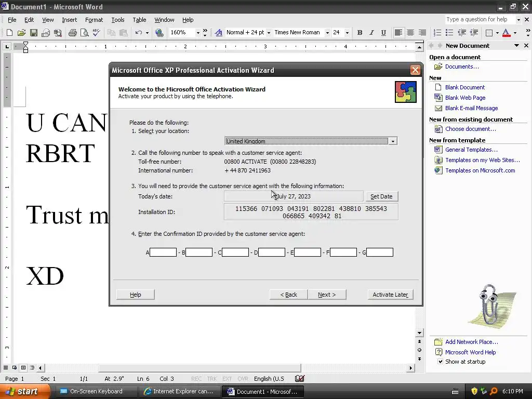Toggle OVR overtype mode in status bar
The height and width of the screenshot is (399, 532).
(x=243, y=379)
